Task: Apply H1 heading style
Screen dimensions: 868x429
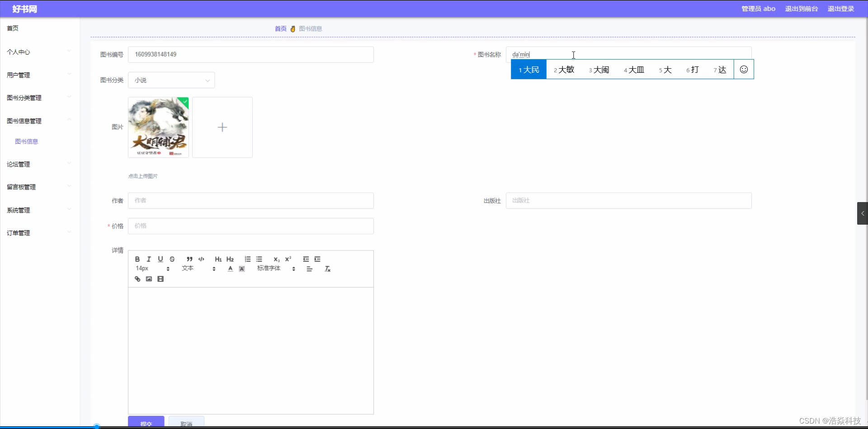Action: [218, 259]
